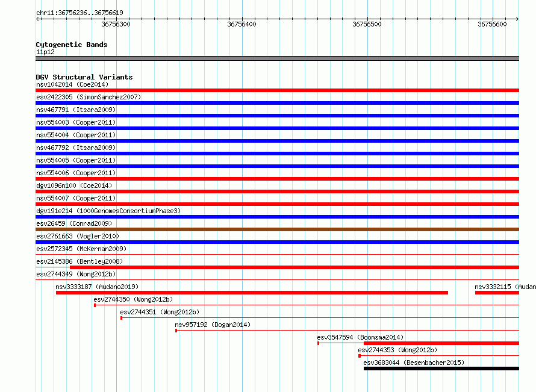This screenshot has width=536, height=392.
Task: Select the red bar of dgv1096n100
Action: point(277,191)
